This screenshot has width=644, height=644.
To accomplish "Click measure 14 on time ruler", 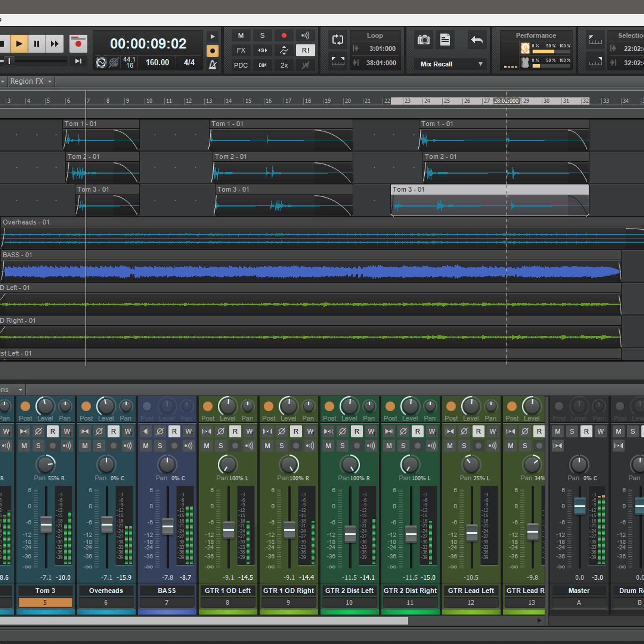I will (228, 101).
